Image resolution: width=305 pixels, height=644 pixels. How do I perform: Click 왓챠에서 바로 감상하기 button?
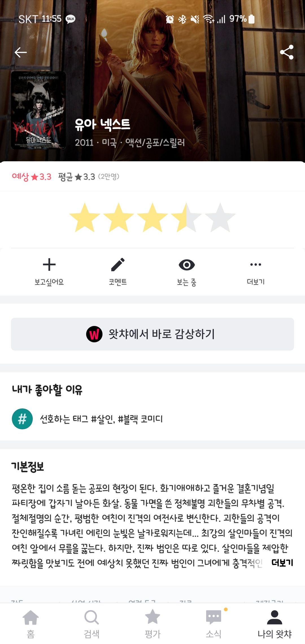point(152,334)
